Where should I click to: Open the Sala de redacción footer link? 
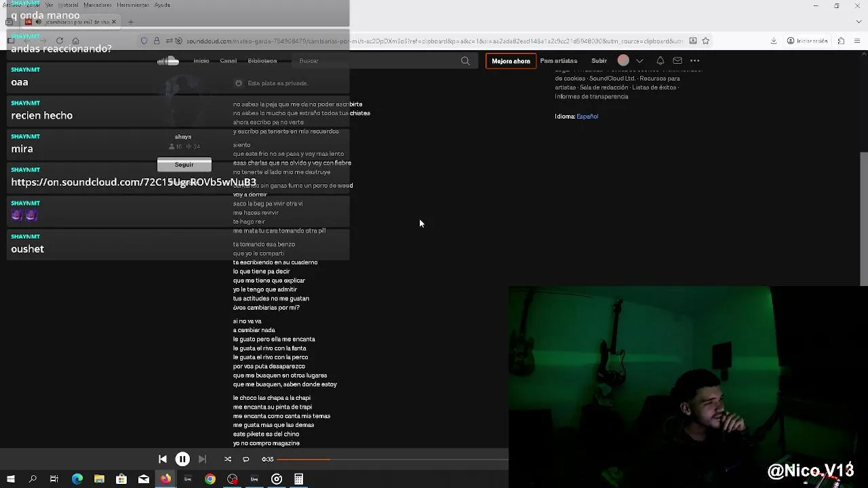point(605,87)
